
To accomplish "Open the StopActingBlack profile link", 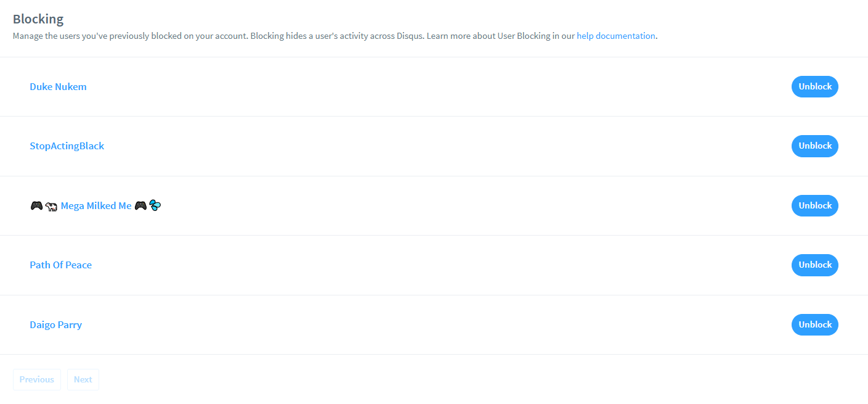I will pos(67,146).
